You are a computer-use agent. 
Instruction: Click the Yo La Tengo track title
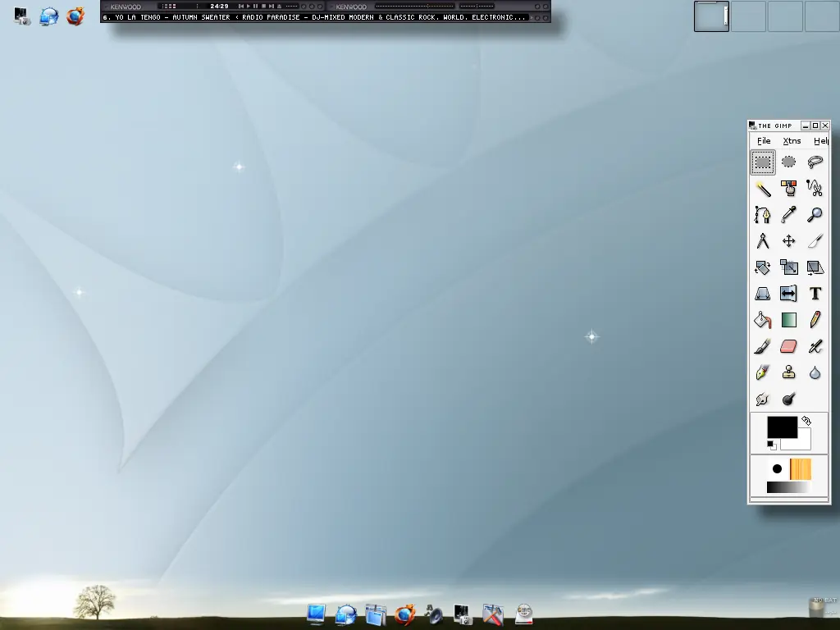pos(315,17)
